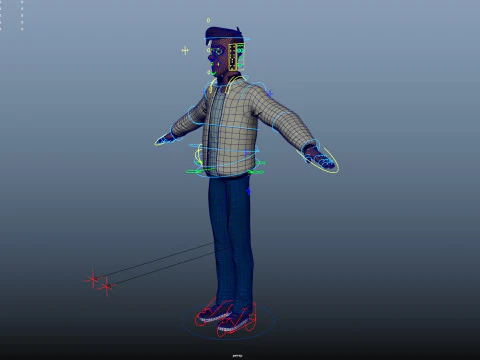The height and width of the screenshot is (360, 480).
Task: Select the lower red knee pole-vector locator
Action: [107, 286]
